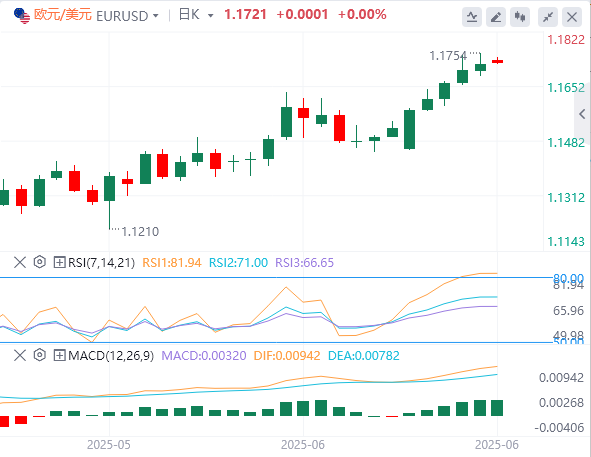Expand the RSI panel plus icon
This screenshot has width=591, height=457.
(60, 262)
